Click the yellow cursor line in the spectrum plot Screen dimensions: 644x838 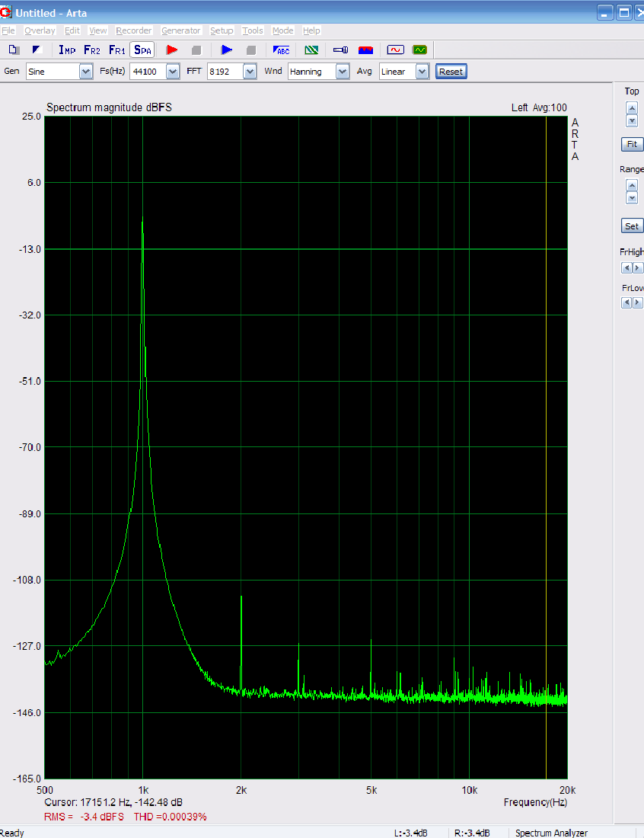pyautogui.click(x=547, y=447)
